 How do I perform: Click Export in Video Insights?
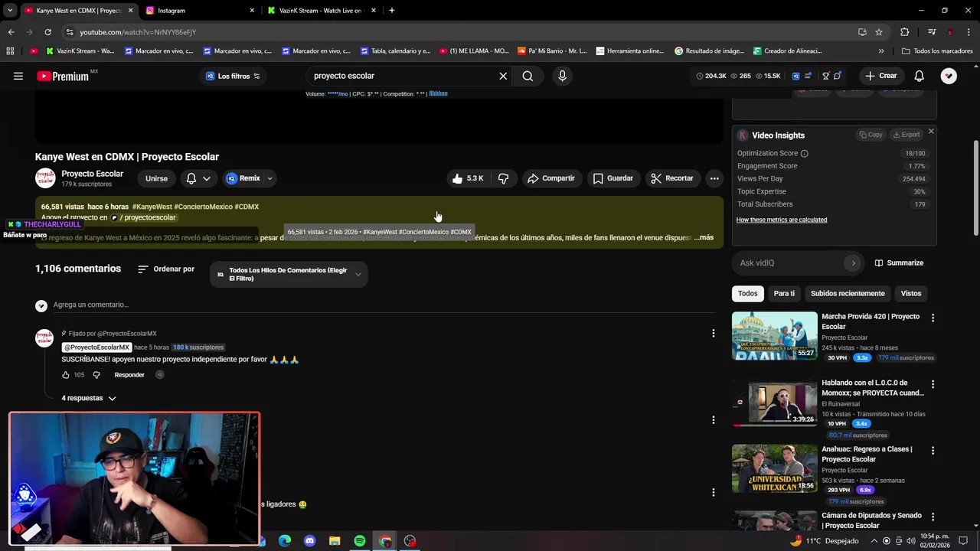tap(906, 135)
